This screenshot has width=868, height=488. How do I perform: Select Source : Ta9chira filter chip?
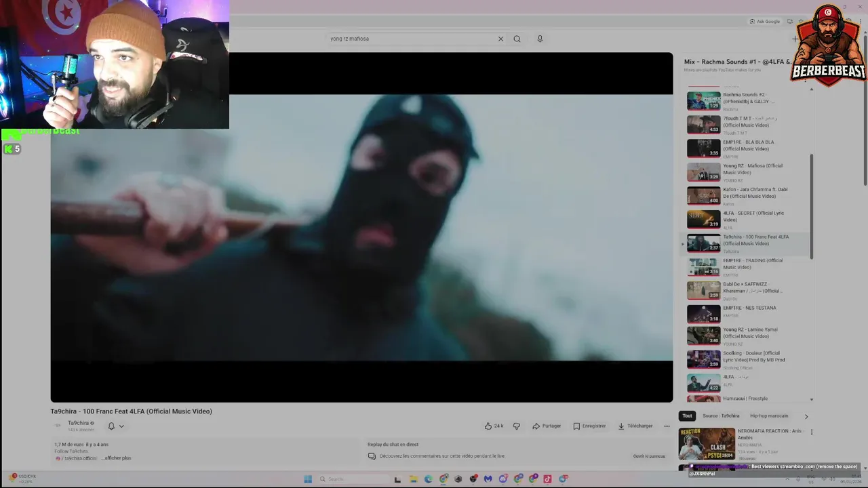(721, 416)
